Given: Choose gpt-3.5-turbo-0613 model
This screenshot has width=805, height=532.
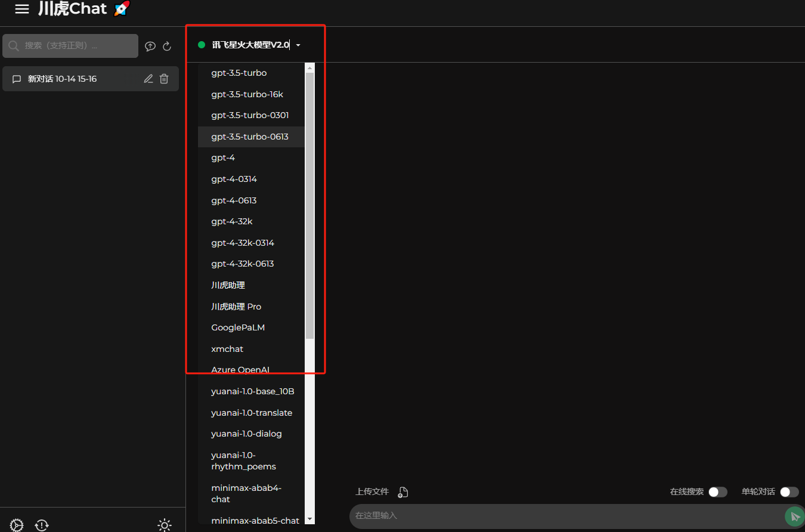Looking at the screenshot, I should click(252, 137).
